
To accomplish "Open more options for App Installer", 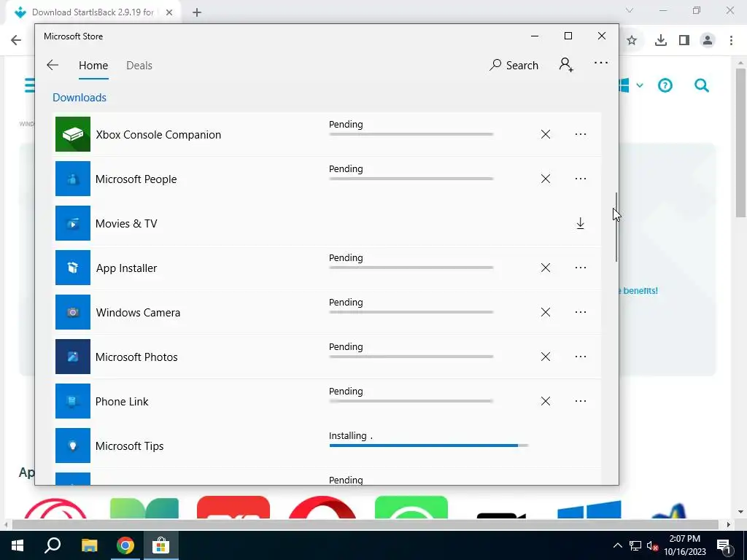I will pyautogui.click(x=580, y=268).
